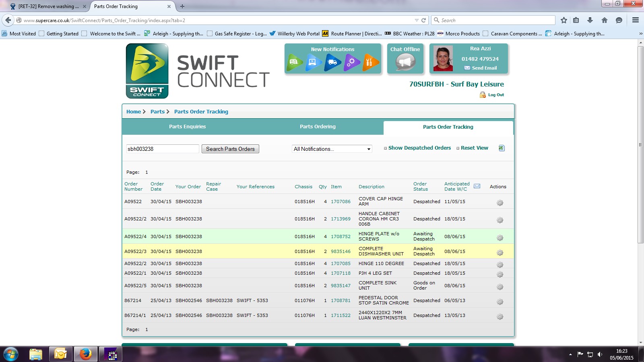
Task: Switch to the Parts Enquiries tab
Action: pyautogui.click(x=187, y=127)
